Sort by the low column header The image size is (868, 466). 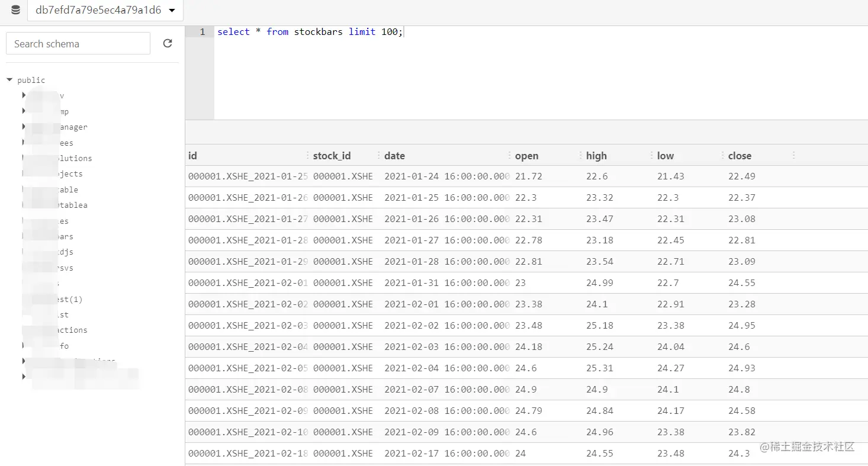[666, 156]
